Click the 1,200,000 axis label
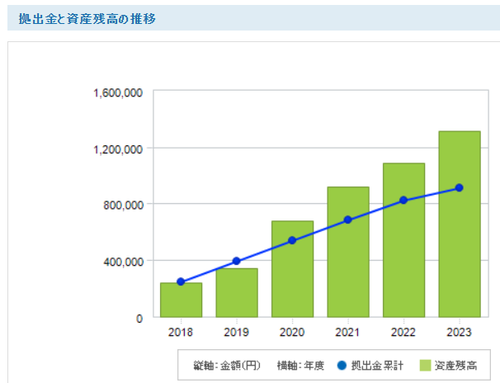Viewport: 500px width, 383px height. click(x=118, y=150)
